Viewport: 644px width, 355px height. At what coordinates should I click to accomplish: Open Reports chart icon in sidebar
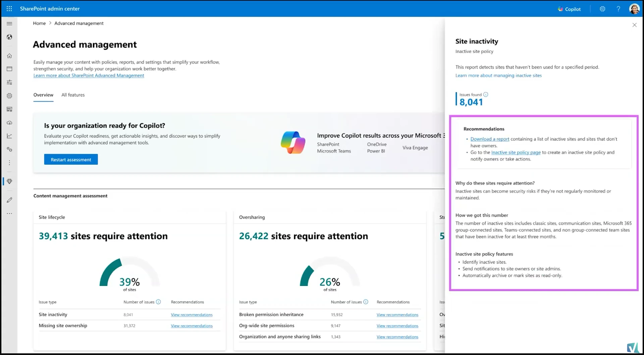tap(9, 136)
